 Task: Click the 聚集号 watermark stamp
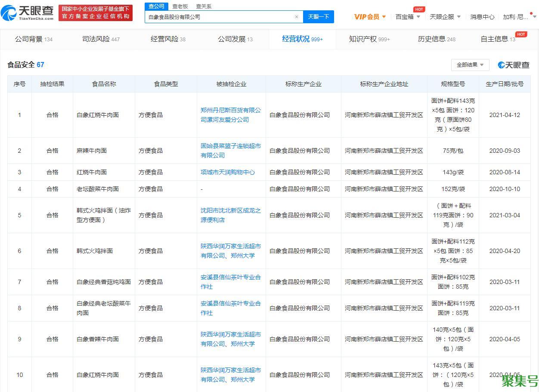point(520,380)
